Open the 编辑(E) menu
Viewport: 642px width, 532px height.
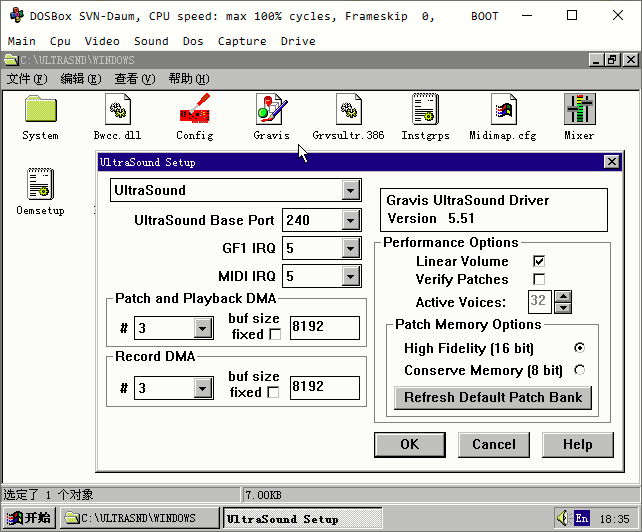81,79
